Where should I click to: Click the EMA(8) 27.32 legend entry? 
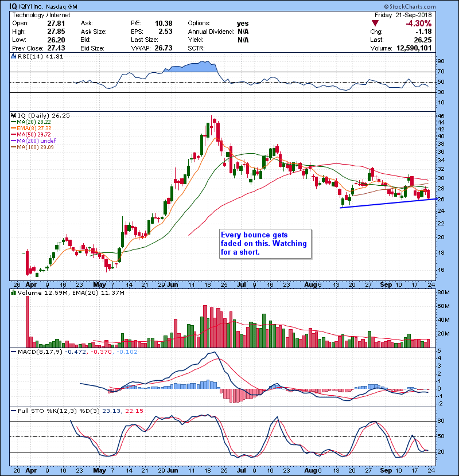[31, 128]
